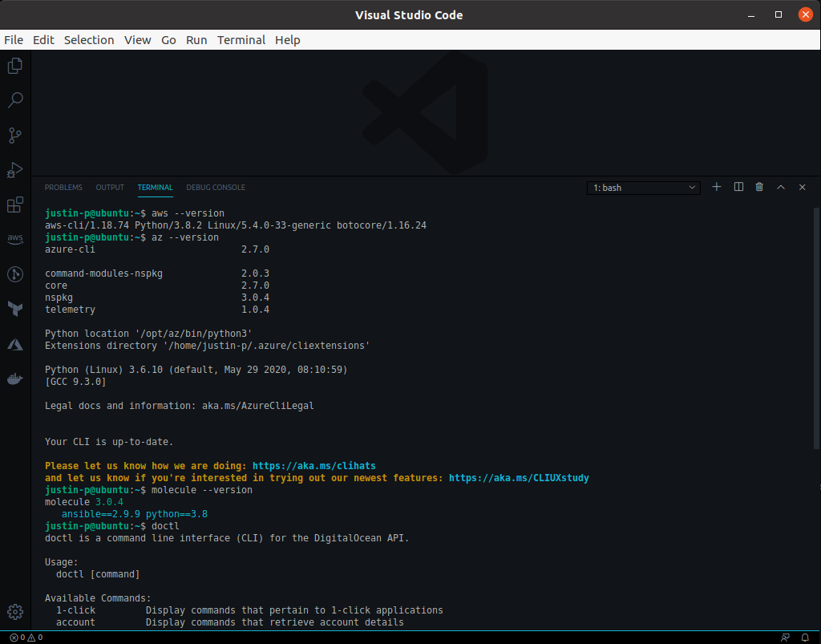This screenshot has height=644, width=821.
Task: Switch to the Problems tab
Action: pyautogui.click(x=63, y=188)
